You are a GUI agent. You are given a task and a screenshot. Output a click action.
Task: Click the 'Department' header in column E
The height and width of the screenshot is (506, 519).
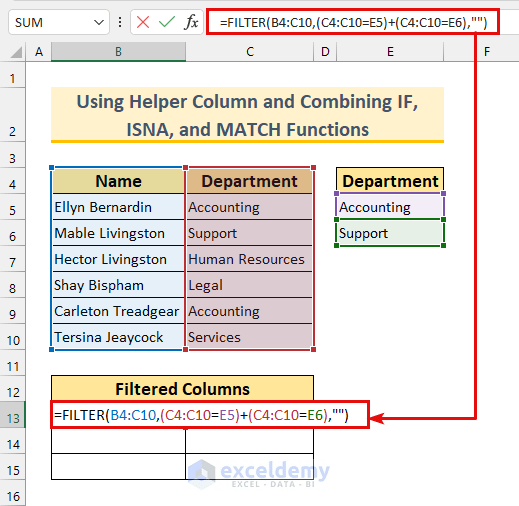(390, 181)
